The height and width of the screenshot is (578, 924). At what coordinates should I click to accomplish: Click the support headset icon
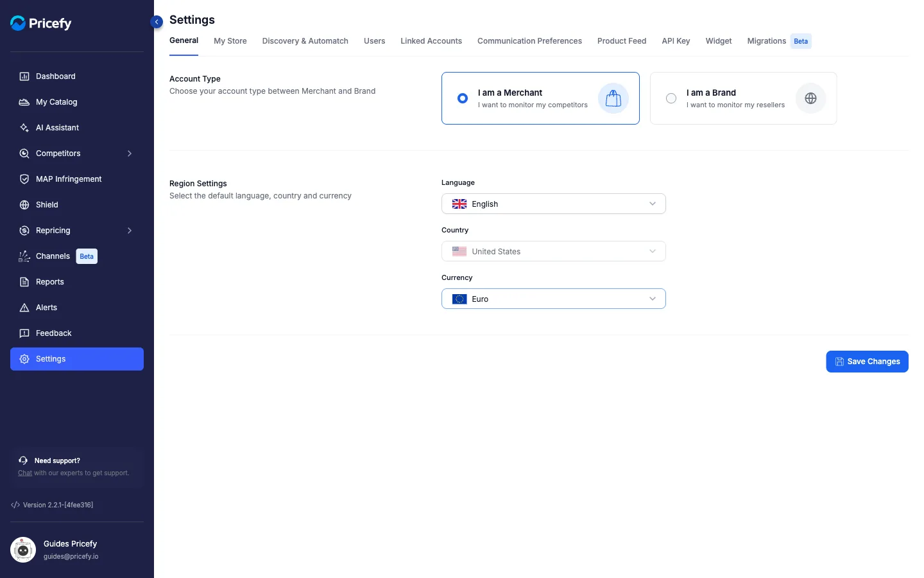coord(23,460)
